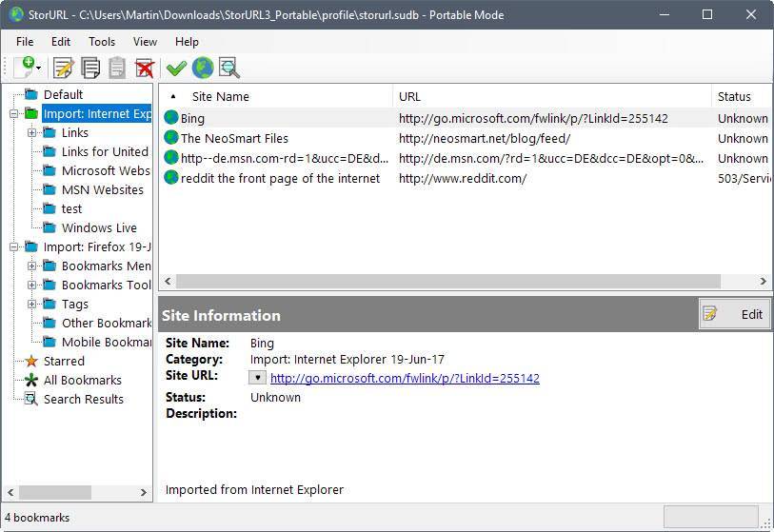Sort by the Status column header
This screenshot has width=774, height=532.
point(734,97)
